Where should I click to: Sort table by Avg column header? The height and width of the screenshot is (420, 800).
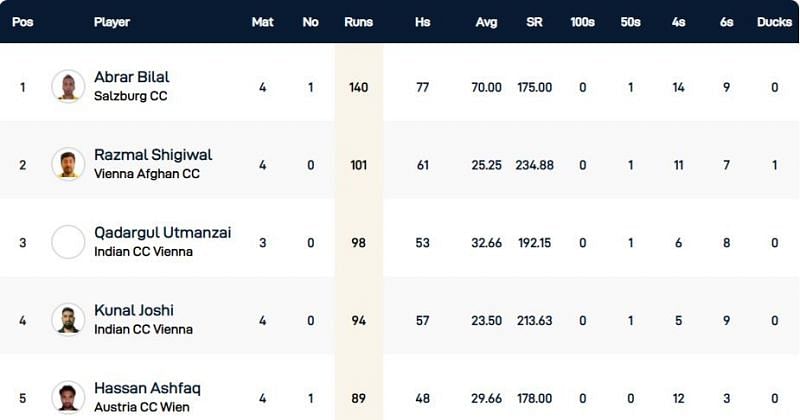pyautogui.click(x=485, y=22)
